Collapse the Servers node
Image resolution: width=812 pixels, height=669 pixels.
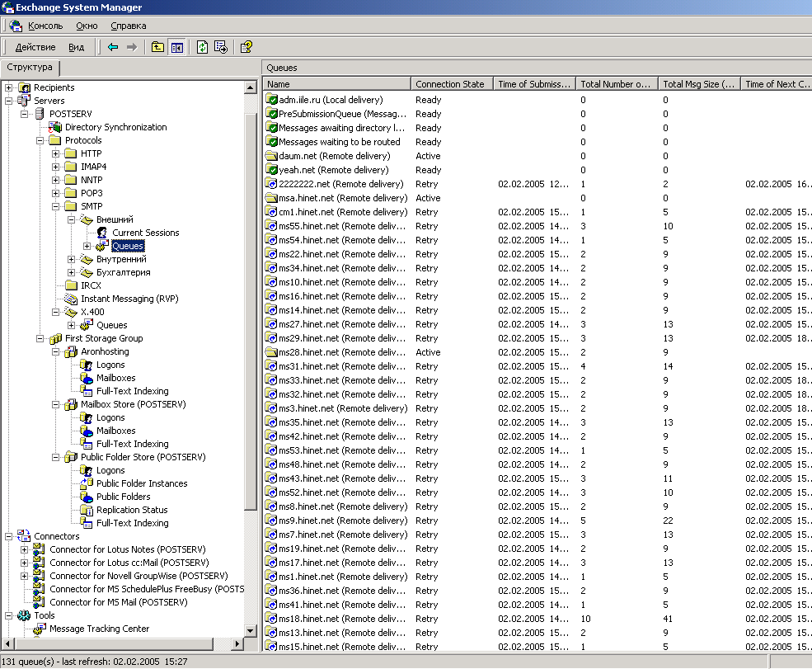[x=9, y=101]
